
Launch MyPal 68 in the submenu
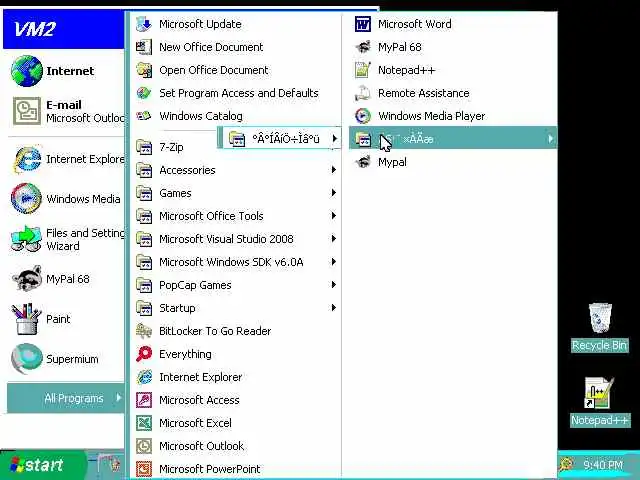coord(453,47)
